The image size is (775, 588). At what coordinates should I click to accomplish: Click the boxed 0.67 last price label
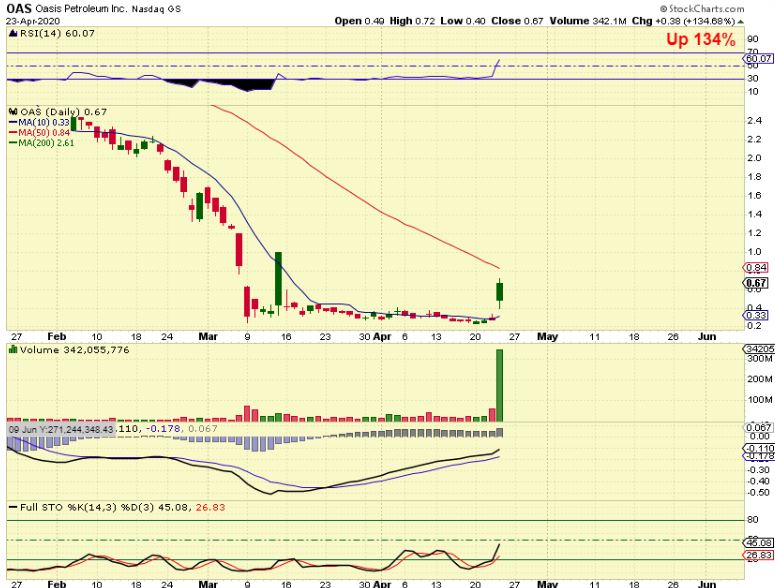[x=756, y=283]
